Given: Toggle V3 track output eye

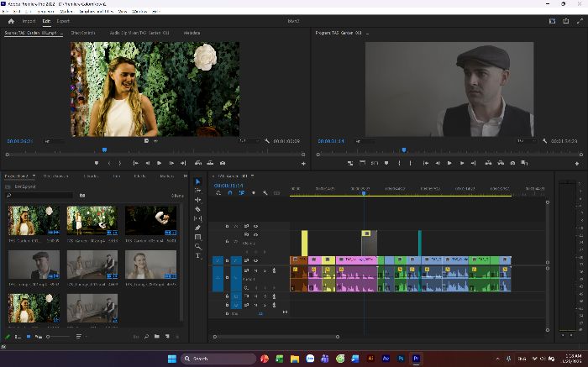Looking at the screenshot, I should (x=255, y=226).
